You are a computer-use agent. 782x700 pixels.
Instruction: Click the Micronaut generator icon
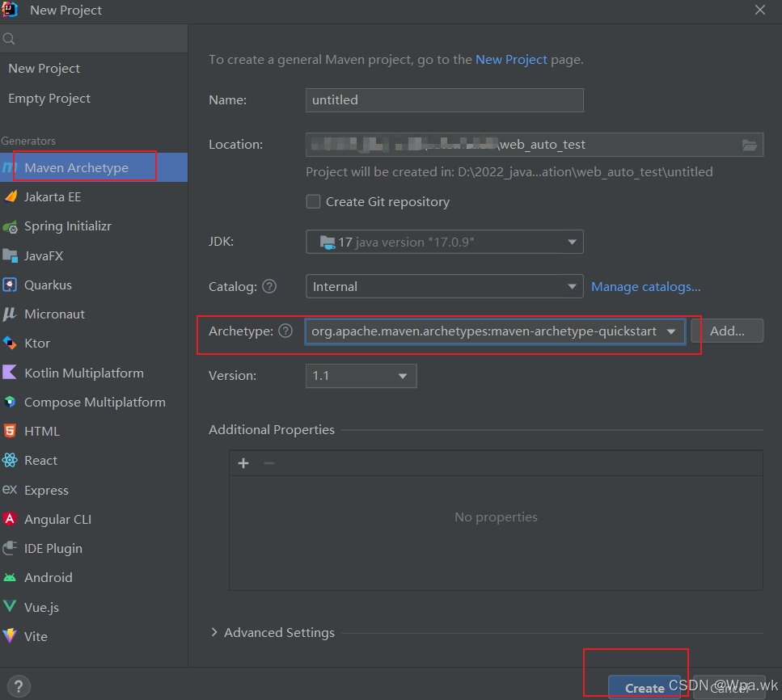click(x=10, y=314)
